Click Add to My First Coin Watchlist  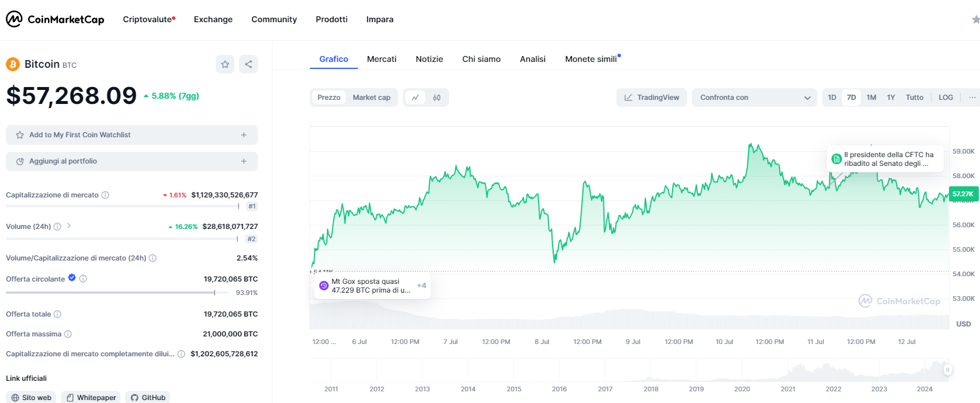132,135
